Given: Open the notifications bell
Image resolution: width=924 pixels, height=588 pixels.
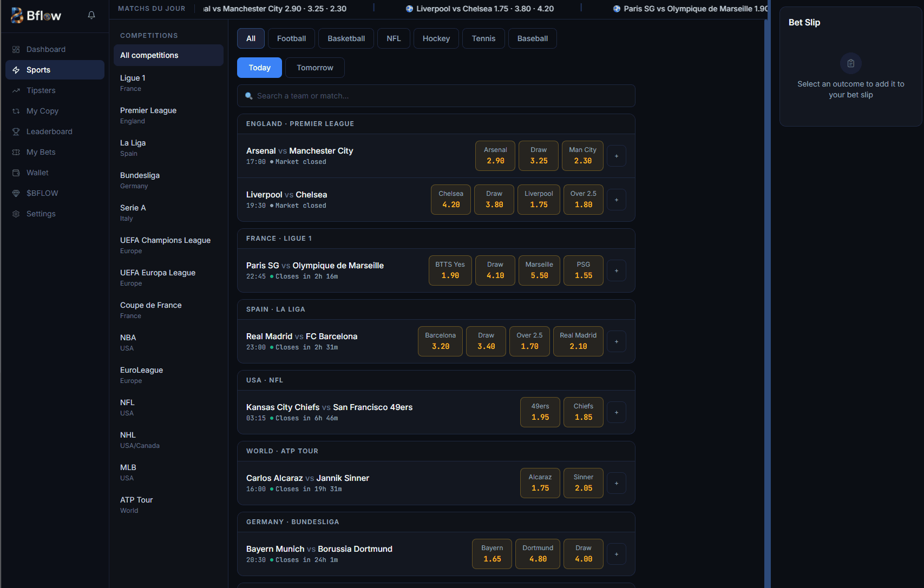Looking at the screenshot, I should [x=91, y=15].
